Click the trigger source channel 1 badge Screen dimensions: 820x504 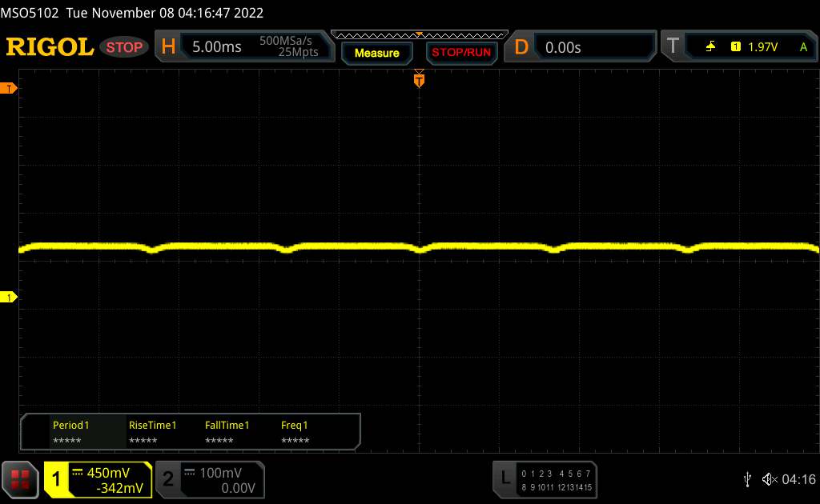point(735,47)
